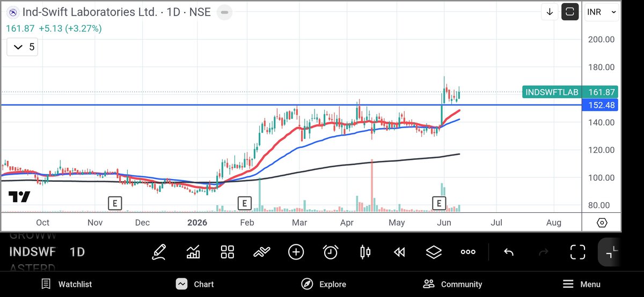Open the more options three-dot icon
Viewport: 644px width, 297px height.
(x=468, y=252)
